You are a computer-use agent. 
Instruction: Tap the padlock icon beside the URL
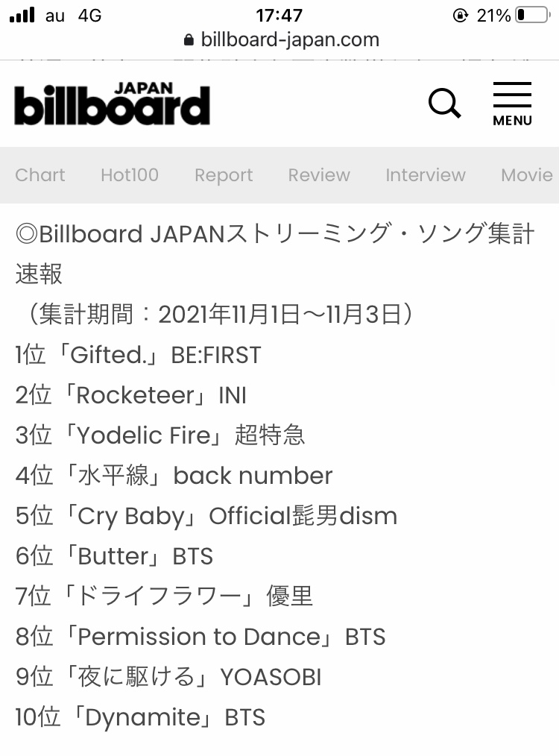[189, 40]
